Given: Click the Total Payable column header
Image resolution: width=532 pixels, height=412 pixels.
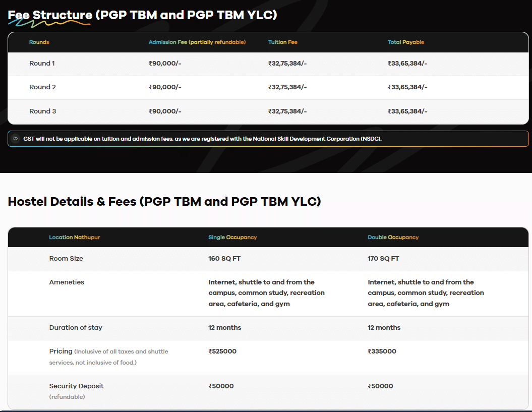Looking at the screenshot, I should pos(405,42).
